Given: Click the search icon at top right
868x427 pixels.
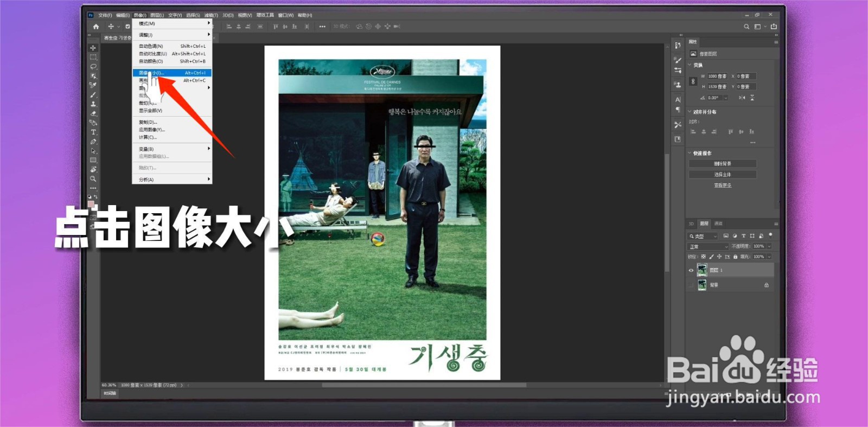Looking at the screenshot, I should coord(746,27).
